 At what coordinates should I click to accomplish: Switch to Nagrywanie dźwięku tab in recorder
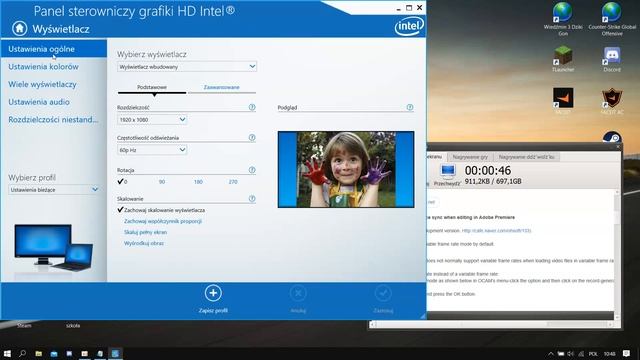(527, 157)
